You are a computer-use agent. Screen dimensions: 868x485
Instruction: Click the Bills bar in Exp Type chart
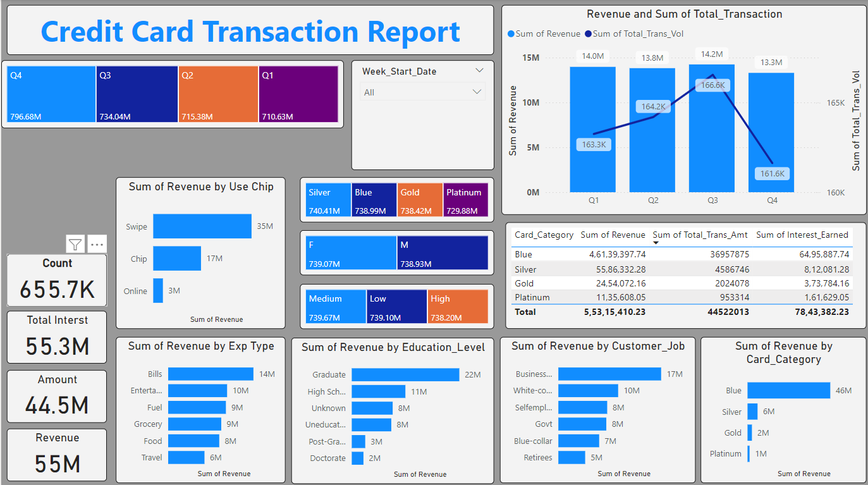click(x=211, y=374)
